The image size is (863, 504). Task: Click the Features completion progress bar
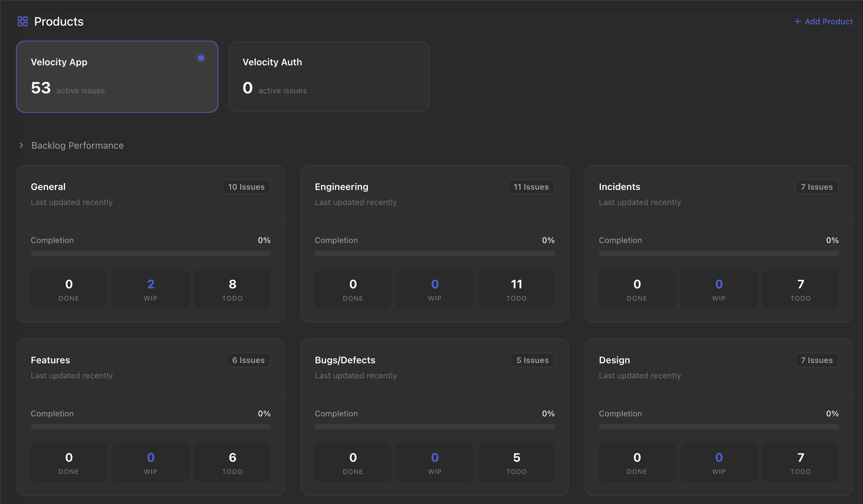click(x=150, y=427)
